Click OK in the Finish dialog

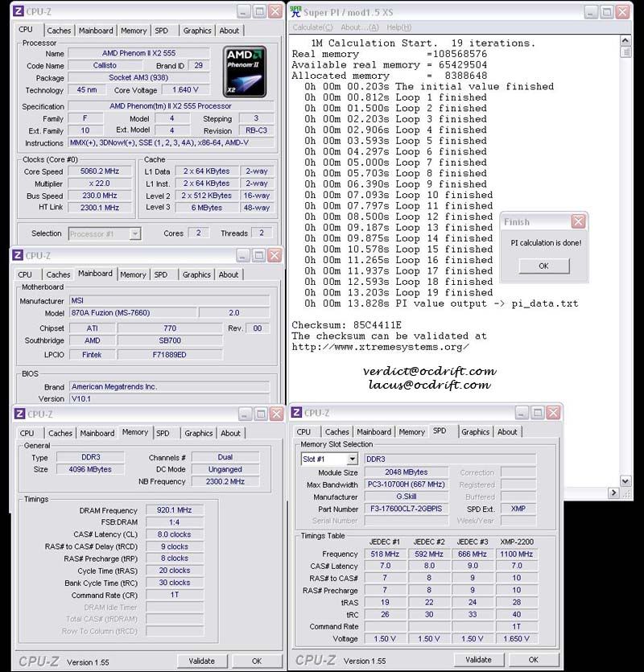pos(543,266)
